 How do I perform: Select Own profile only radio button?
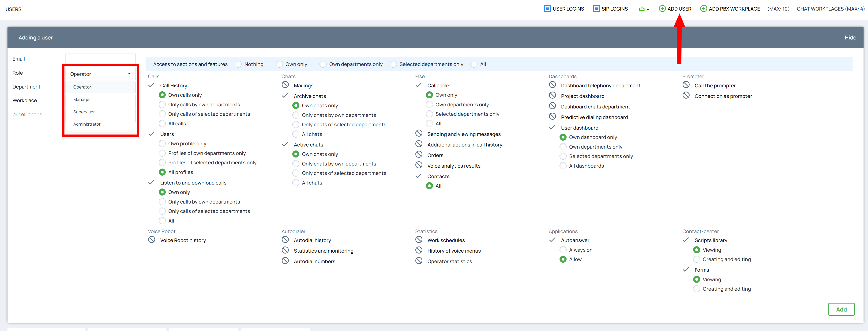point(162,143)
